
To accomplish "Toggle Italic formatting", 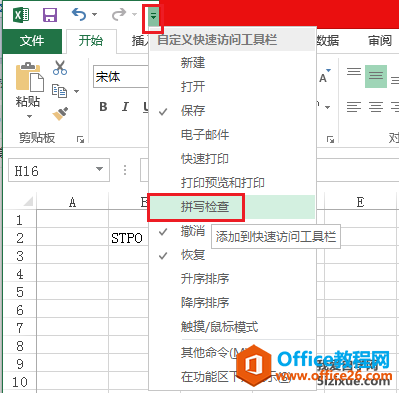I will pyautogui.click(x=125, y=107).
